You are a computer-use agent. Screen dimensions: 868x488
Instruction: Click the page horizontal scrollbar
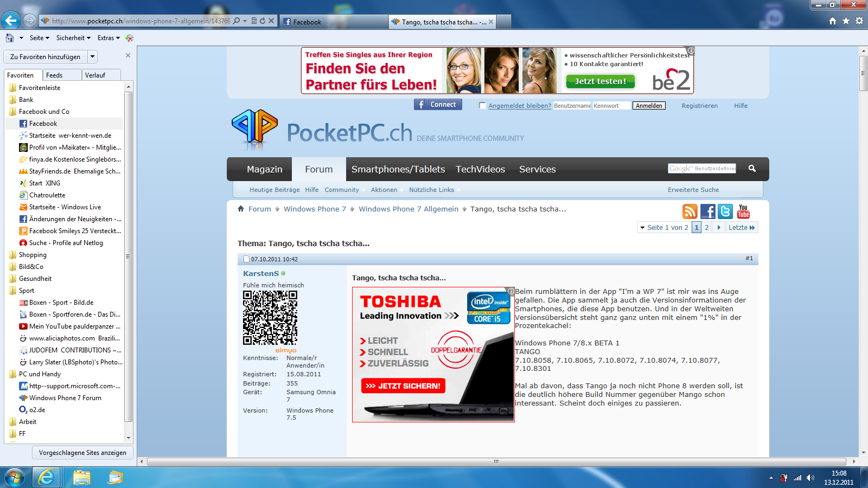[x=496, y=462]
